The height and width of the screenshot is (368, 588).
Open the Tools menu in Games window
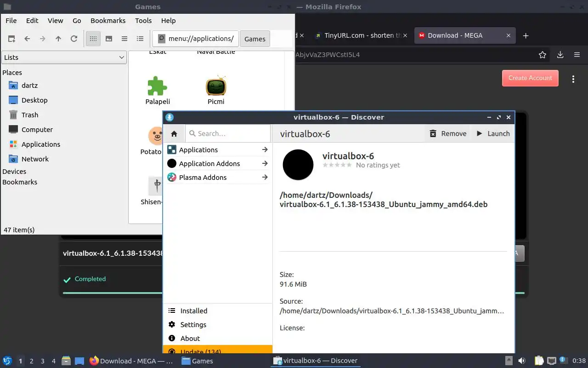(x=143, y=21)
